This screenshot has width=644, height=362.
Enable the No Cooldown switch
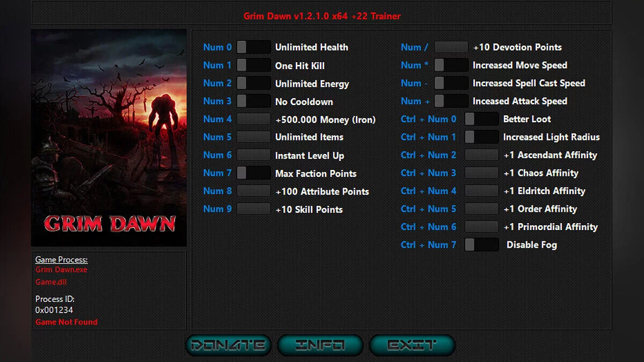coord(253,101)
